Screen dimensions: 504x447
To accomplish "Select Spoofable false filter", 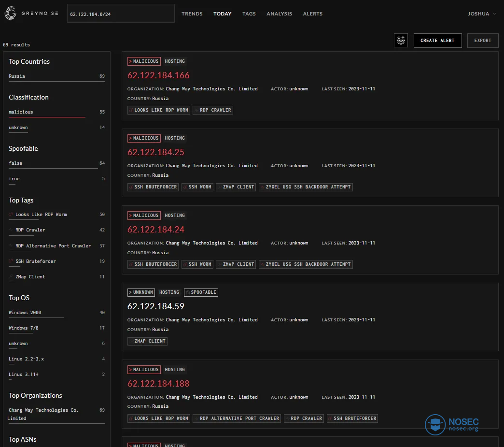I will point(56,163).
